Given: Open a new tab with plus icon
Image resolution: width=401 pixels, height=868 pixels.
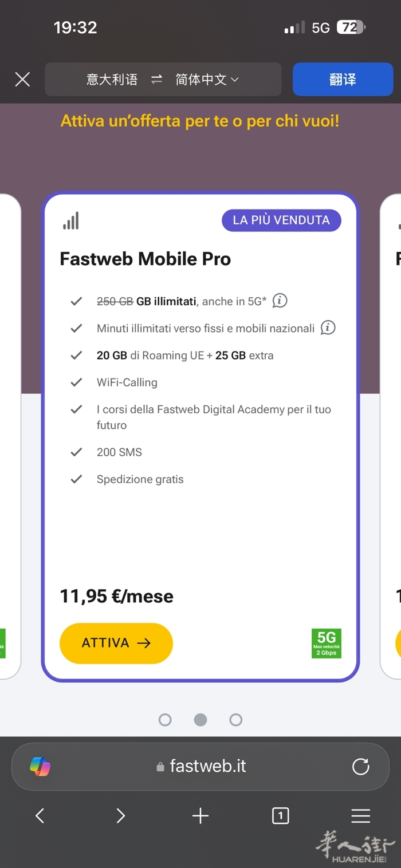Looking at the screenshot, I should click(200, 816).
